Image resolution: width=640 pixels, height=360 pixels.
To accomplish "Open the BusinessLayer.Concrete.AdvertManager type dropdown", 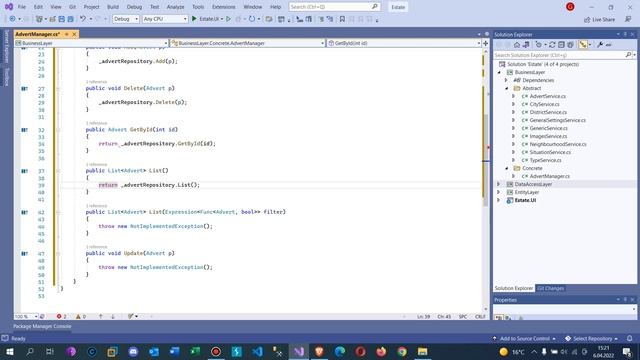I will click(x=247, y=43).
